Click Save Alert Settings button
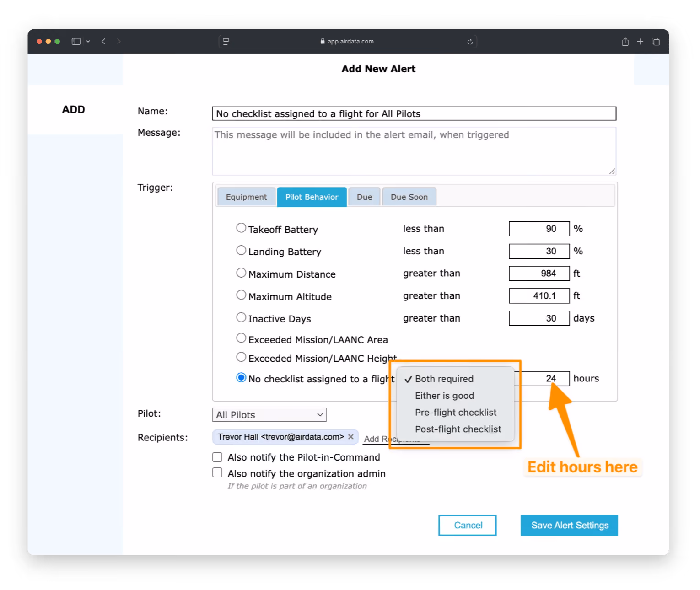 pos(569,525)
